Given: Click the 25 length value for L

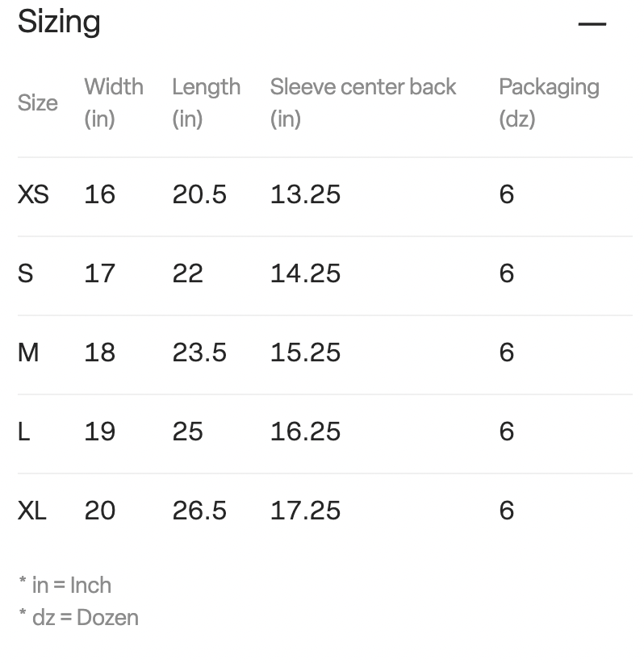Looking at the screenshot, I should (x=187, y=432).
